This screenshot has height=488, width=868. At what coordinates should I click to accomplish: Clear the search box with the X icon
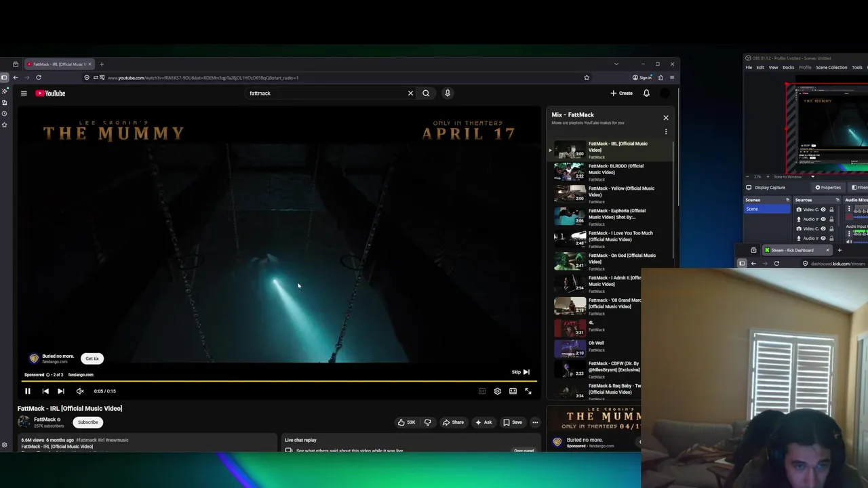tap(410, 94)
